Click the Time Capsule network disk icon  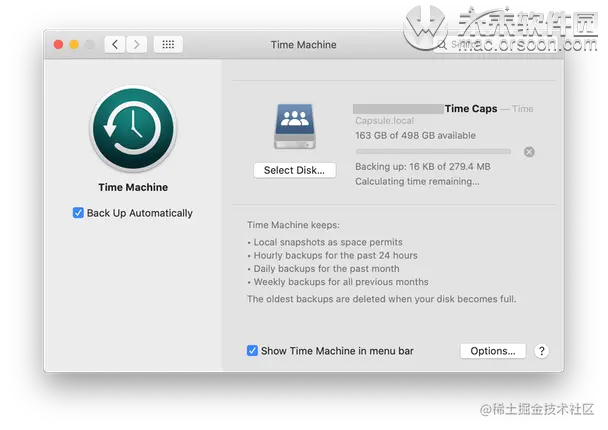tap(295, 126)
